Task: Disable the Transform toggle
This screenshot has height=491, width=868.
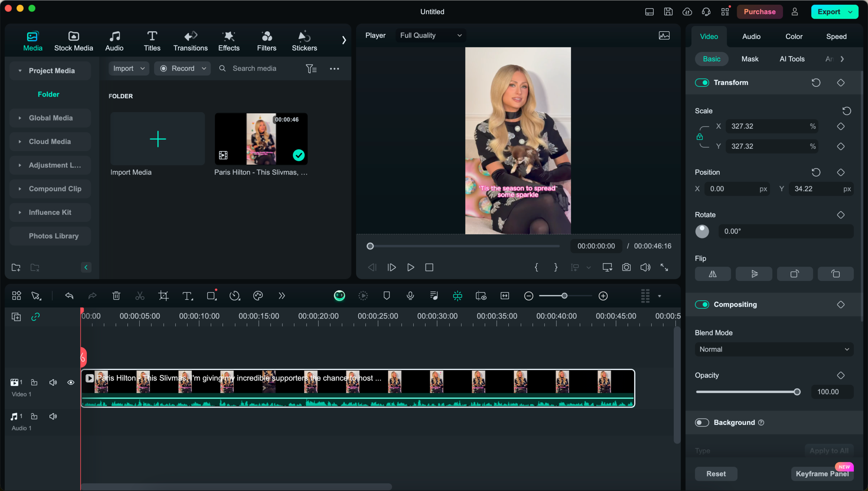Action: 702,82
